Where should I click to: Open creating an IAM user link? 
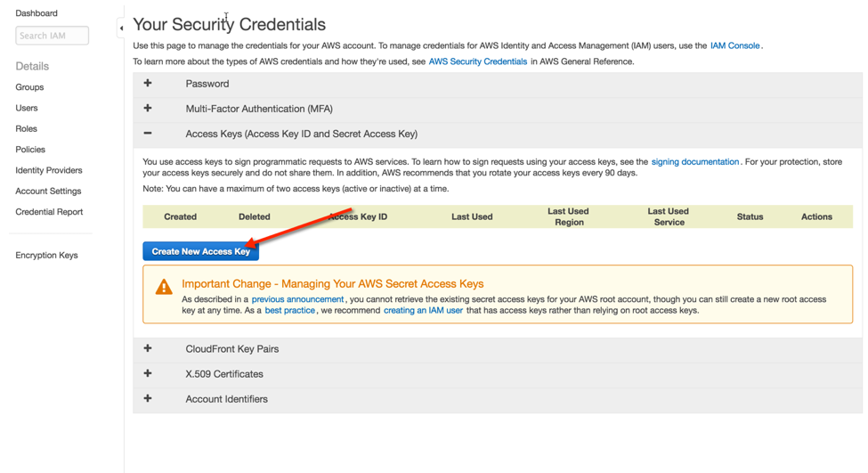point(423,310)
